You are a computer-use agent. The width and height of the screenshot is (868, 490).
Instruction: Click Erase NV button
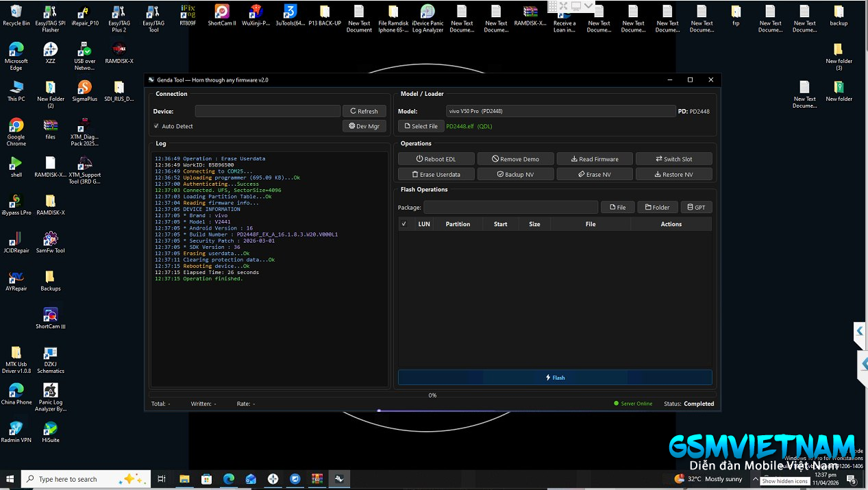pos(595,175)
